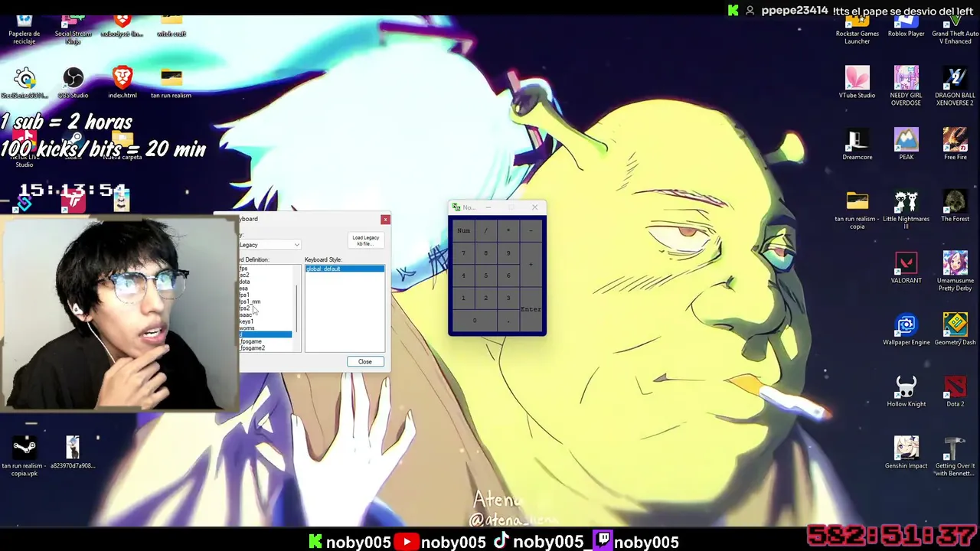Viewport: 980px width, 551px height.
Task: Click the 1 key on numpad overlay
Action: pos(463,298)
